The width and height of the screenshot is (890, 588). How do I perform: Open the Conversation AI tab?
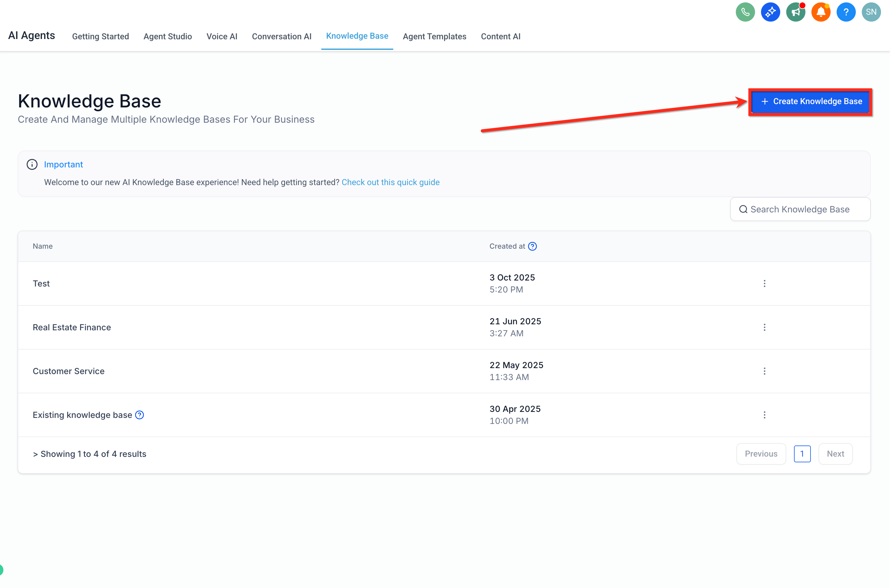tap(282, 36)
